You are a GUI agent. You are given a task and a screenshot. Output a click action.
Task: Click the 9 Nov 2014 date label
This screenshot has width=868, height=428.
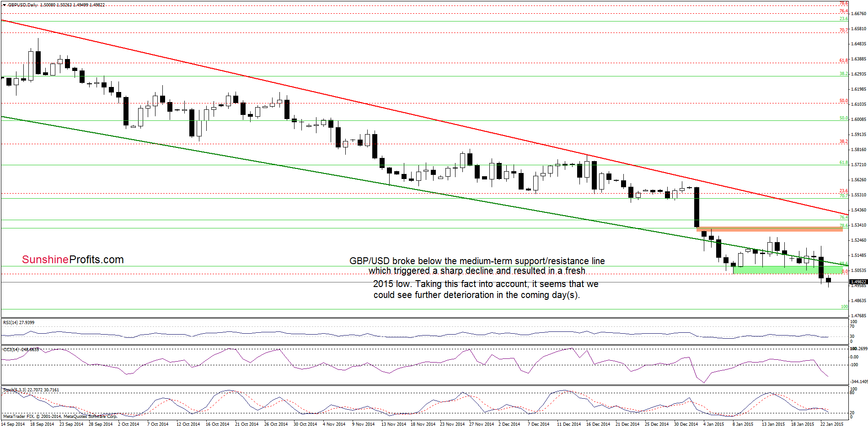point(363,424)
